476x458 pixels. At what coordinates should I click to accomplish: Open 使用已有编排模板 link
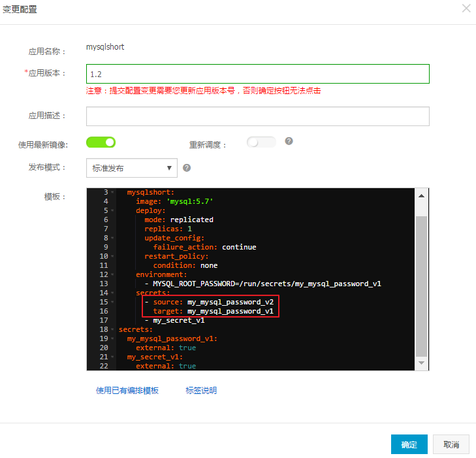[x=127, y=391]
